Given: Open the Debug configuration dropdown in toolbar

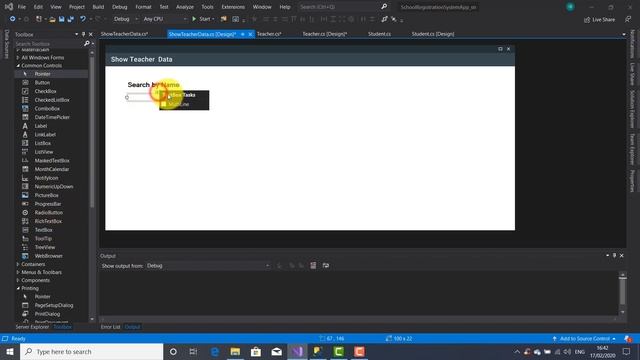Looking at the screenshot, I should point(125,19).
